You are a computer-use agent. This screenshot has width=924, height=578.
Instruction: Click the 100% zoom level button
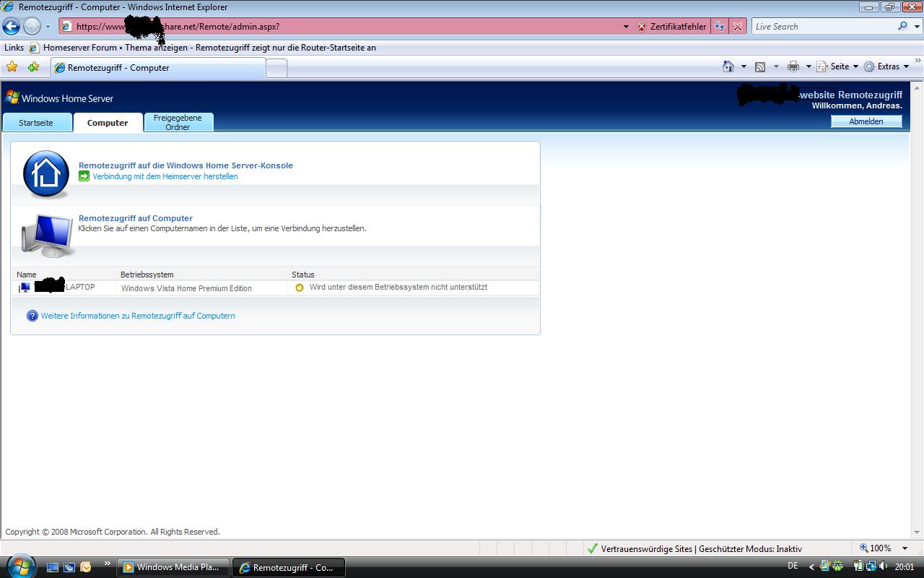tap(875, 548)
